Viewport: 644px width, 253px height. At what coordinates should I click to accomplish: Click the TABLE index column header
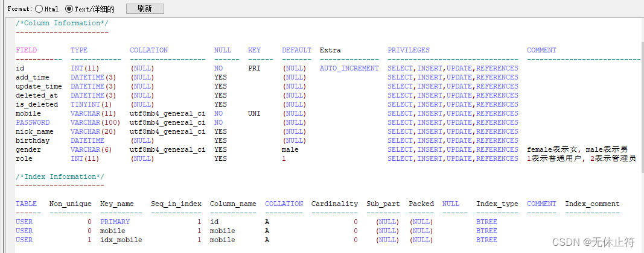(x=27, y=204)
